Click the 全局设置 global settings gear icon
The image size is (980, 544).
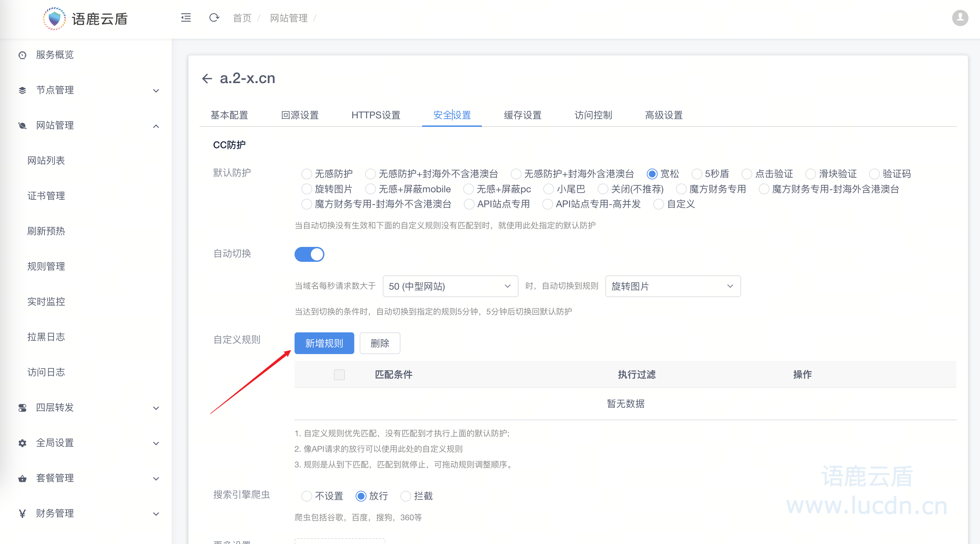coord(22,443)
